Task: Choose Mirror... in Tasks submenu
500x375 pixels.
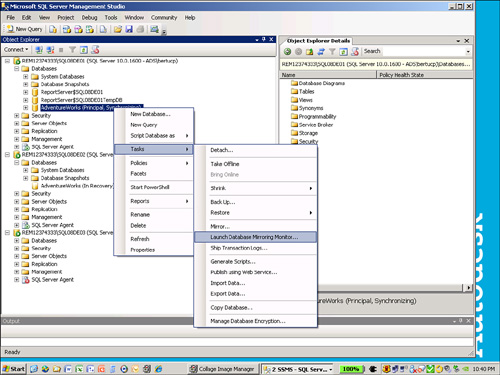Action: (x=255, y=227)
